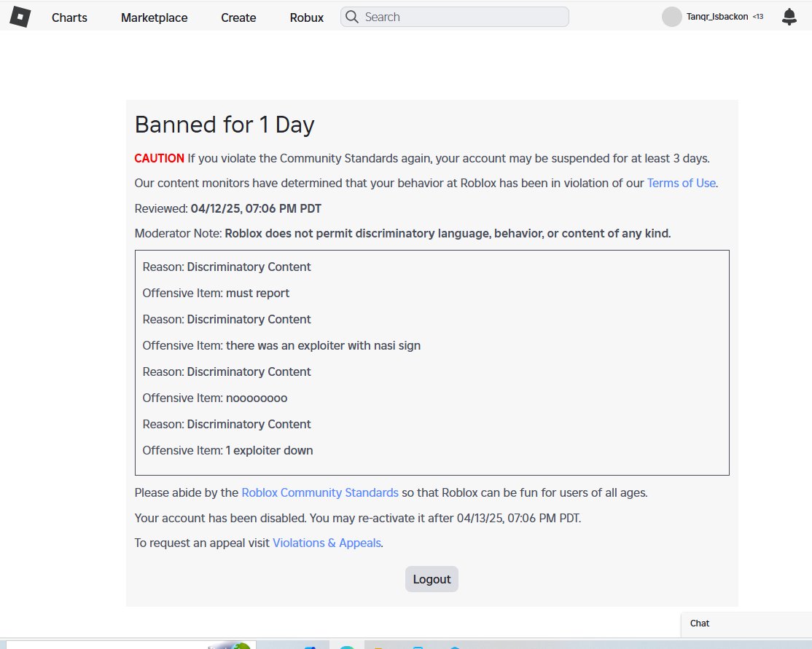This screenshot has height=649, width=812.
Task: Click the search magnifier icon
Action: pos(351,17)
